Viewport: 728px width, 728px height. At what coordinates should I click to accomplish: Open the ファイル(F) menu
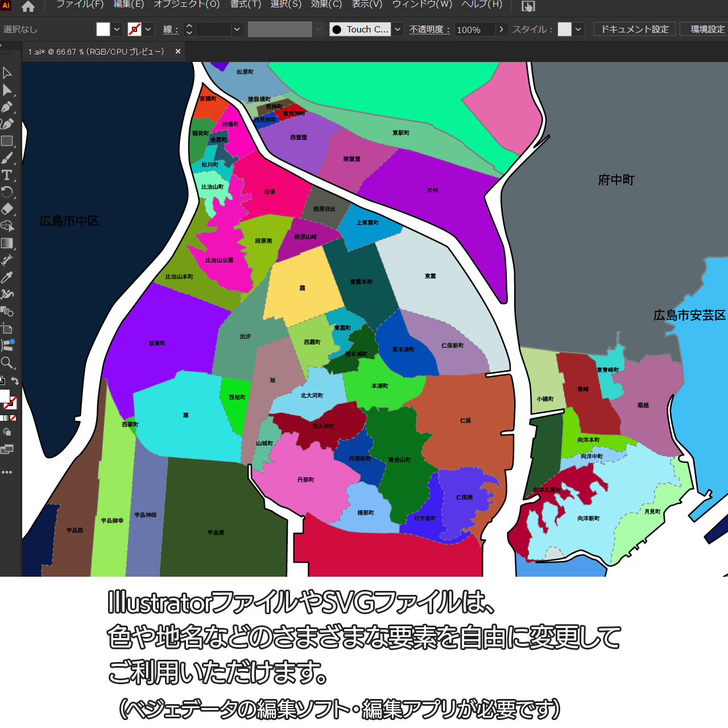point(80,5)
